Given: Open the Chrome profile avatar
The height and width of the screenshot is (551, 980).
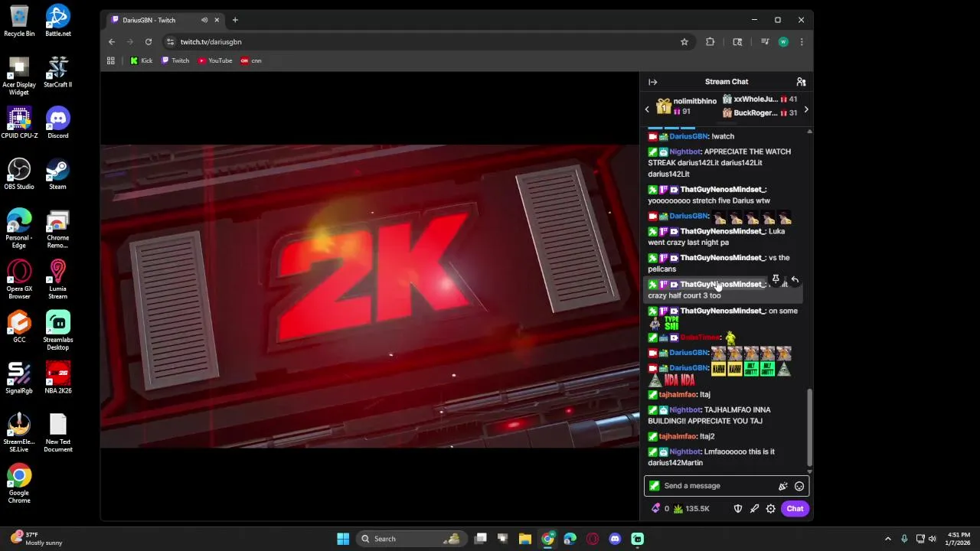Looking at the screenshot, I should (x=783, y=42).
